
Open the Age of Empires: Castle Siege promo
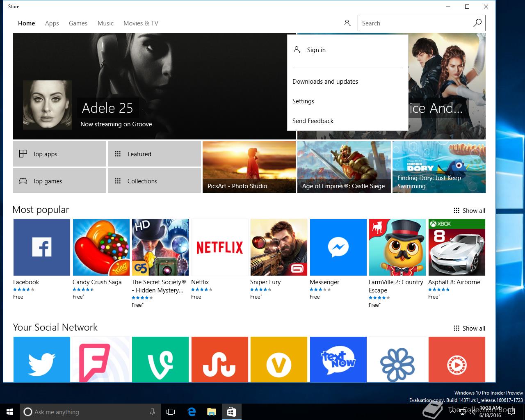tap(344, 167)
